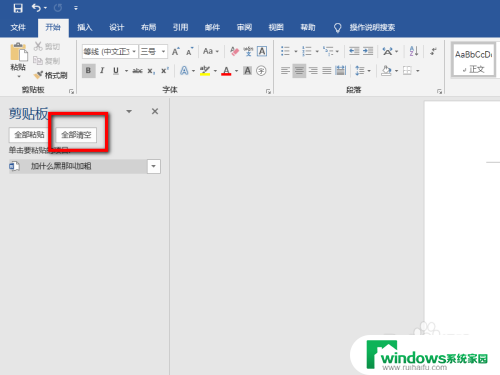
Task: Click the phonetic guide icon
Action: pyautogui.click(x=248, y=51)
